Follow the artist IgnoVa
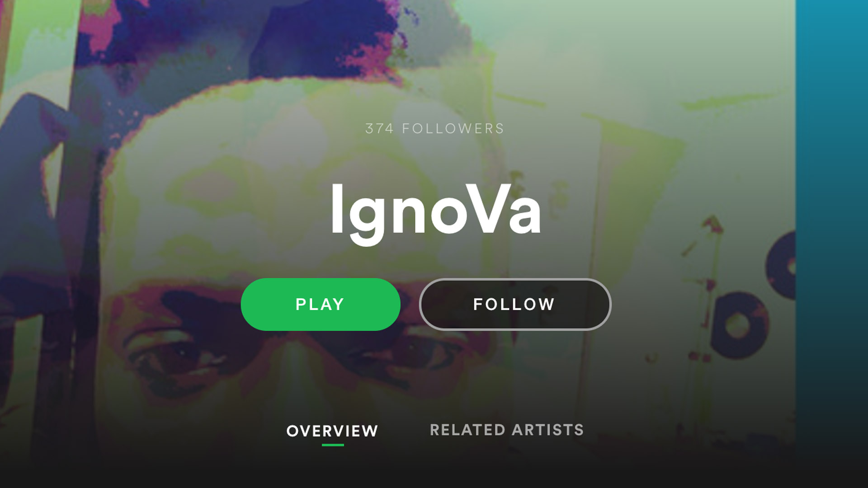The image size is (868, 488). click(x=515, y=304)
